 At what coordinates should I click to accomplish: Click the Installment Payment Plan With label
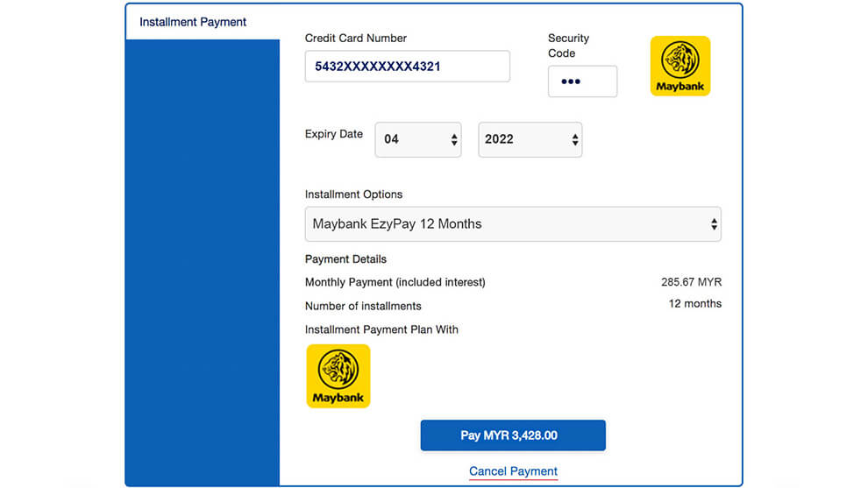click(381, 329)
